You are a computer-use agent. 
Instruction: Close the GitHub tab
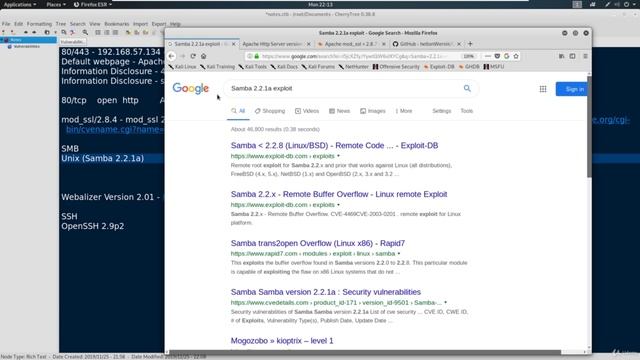pyautogui.click(x=459, y=44)
